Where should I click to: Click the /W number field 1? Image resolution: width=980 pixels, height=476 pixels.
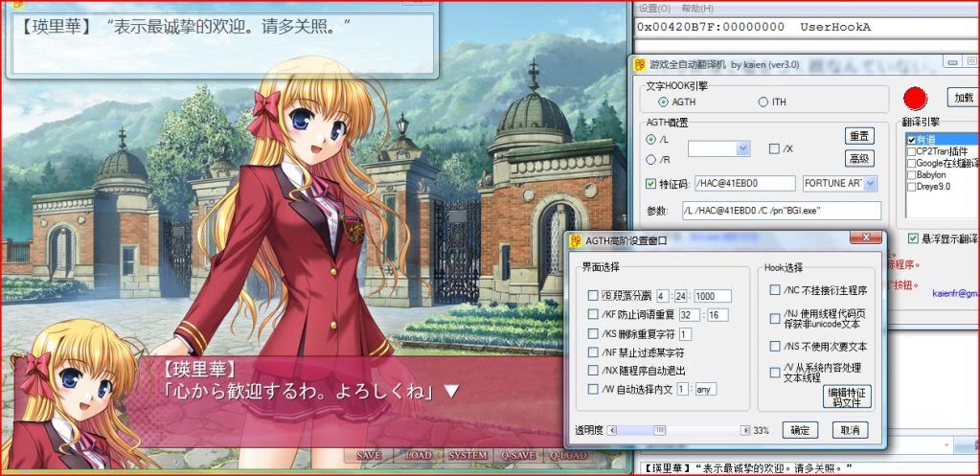(682, 389)
